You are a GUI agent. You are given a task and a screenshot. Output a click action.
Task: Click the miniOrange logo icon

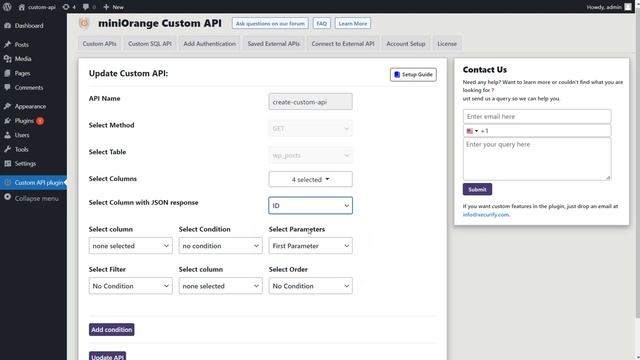click(84, 23)
